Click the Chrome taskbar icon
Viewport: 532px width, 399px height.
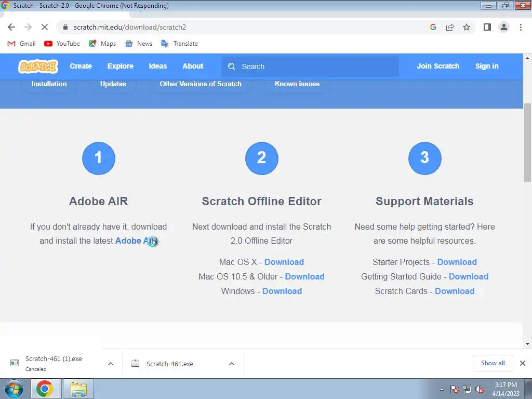click(x=45, y=389)
